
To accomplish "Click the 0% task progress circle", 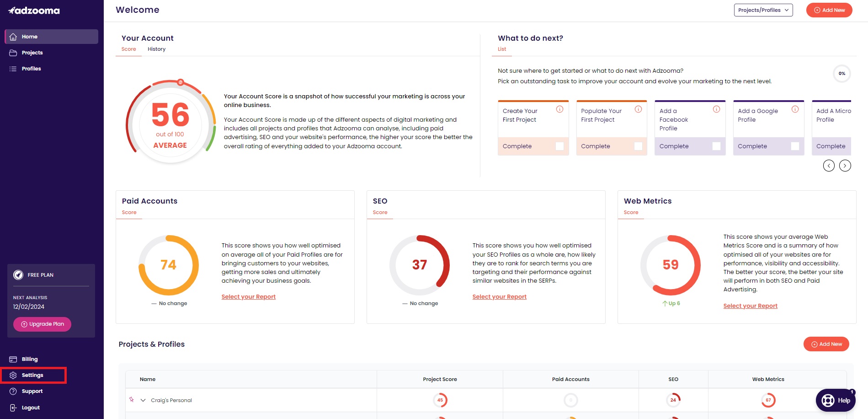I will point(841,74).
